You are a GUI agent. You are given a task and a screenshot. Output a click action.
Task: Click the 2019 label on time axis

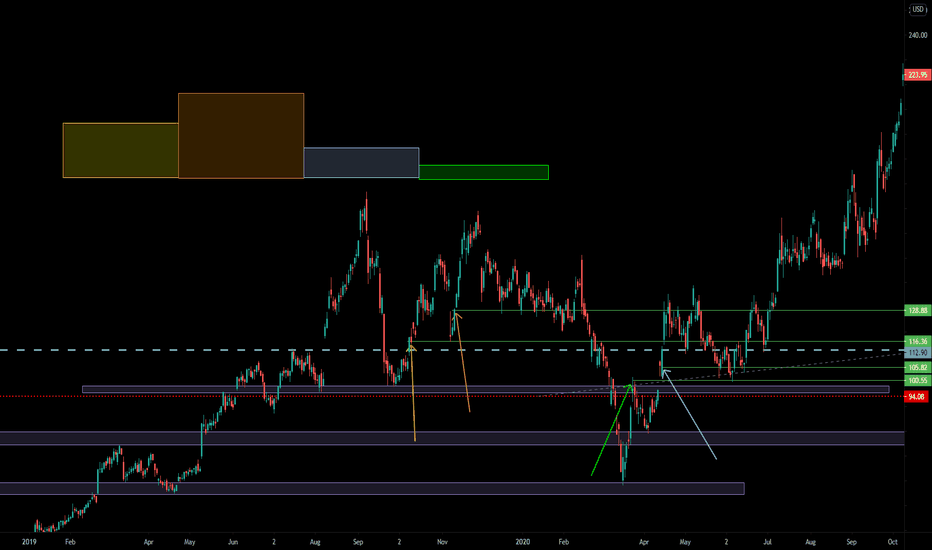(29, 542)
